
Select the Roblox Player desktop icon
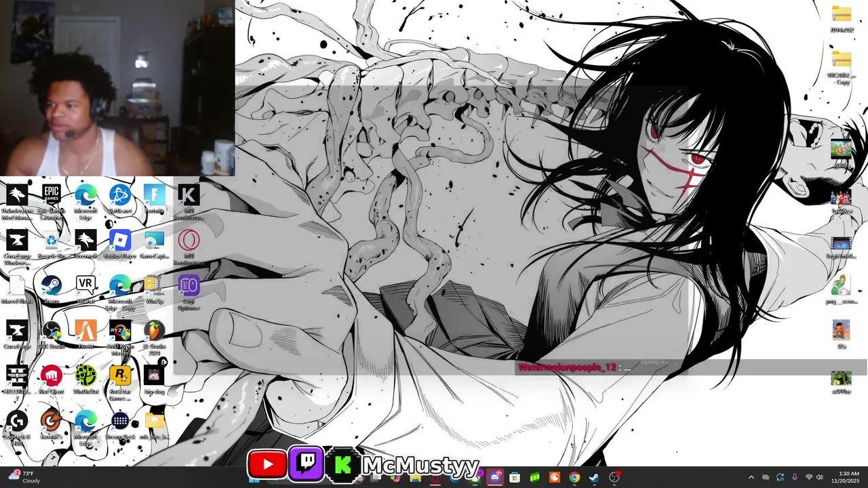click(120, 245)
